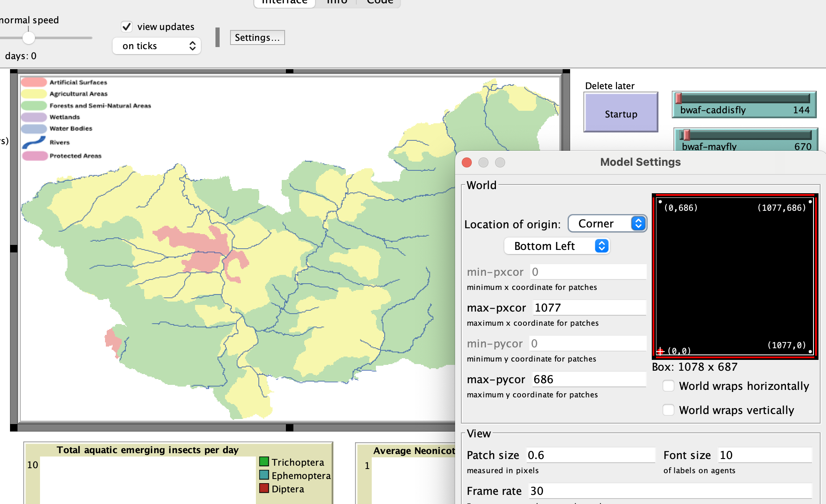Click the Startup button
Image resolution: width=826 pixels, height=504 pixels.
point(621,112)
